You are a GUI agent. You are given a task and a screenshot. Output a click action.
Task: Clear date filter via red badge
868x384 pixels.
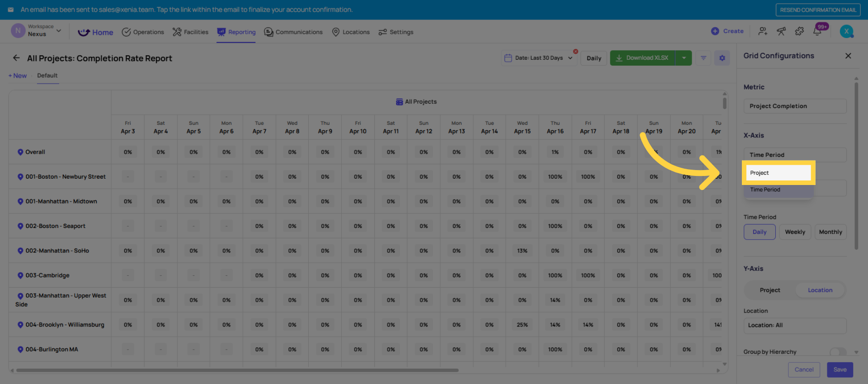click(x=576, y=52)
